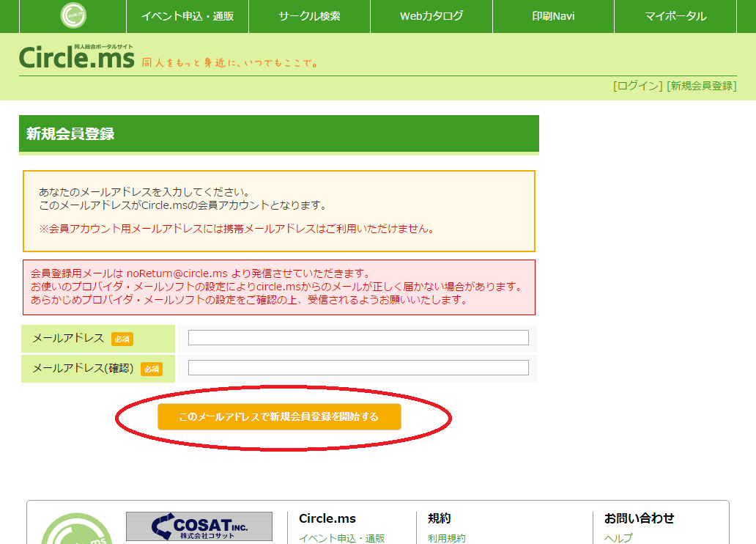The height and width of the screenshot is (544, 756).
Task: Open the イベント申込・通販 nav menu
Action: coord(188,16)
